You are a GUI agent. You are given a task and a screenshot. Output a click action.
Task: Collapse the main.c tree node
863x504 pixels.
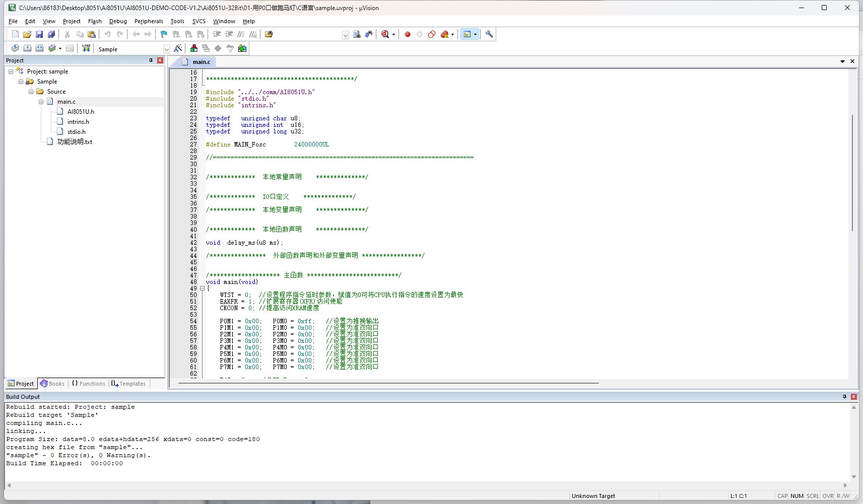[x=41, y=102]
